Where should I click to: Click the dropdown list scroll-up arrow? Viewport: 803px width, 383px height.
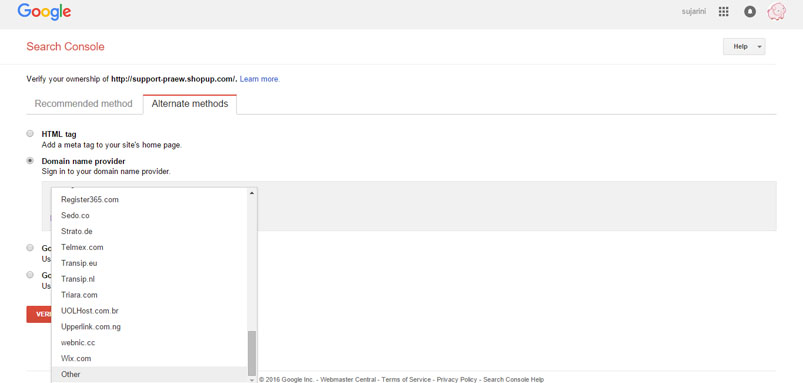pyautogui.click(x=251, y=193)
